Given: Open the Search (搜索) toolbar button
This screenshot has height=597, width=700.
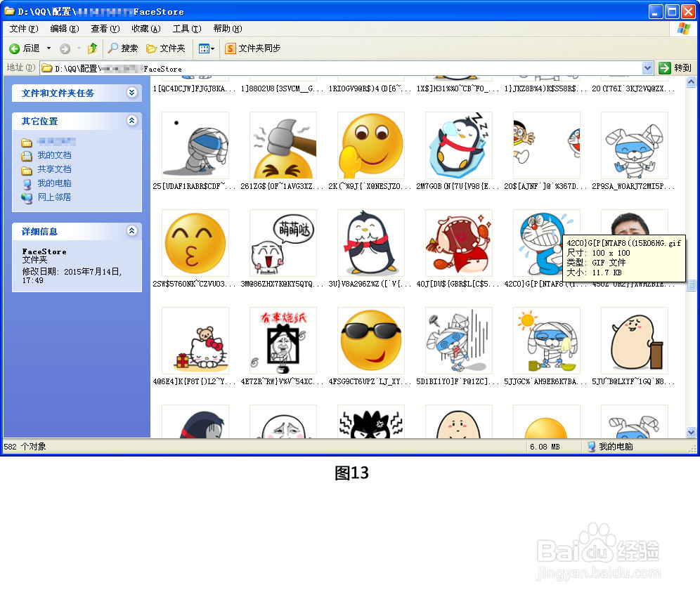Looking at the screenshot, I should tap(123, 48).
